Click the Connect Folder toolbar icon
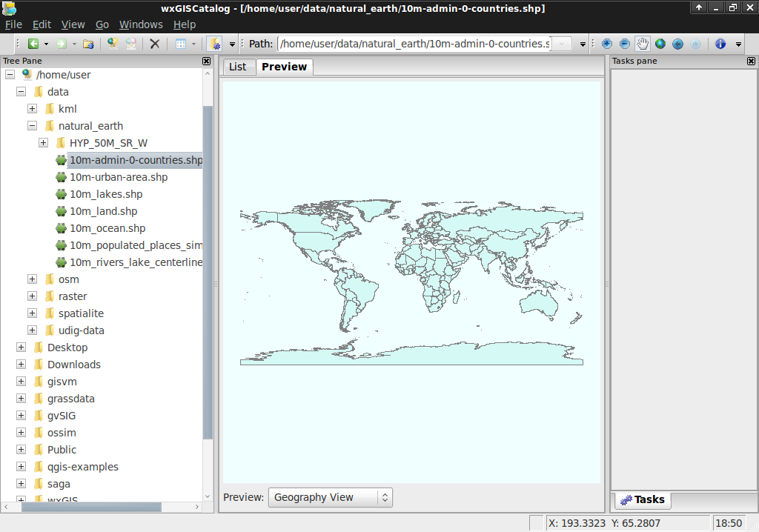Viewport: 759px width, 532px height. (x=113, y=43)
